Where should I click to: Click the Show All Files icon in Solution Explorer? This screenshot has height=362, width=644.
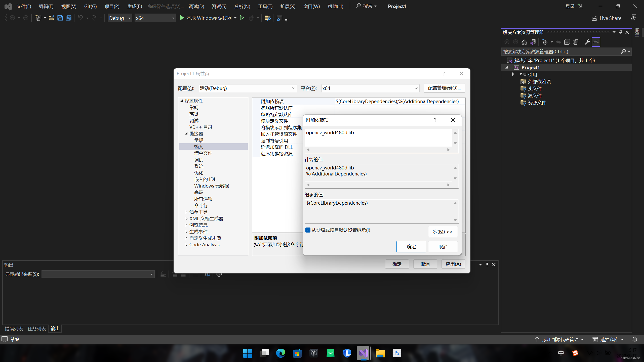[x=576, y=42]
